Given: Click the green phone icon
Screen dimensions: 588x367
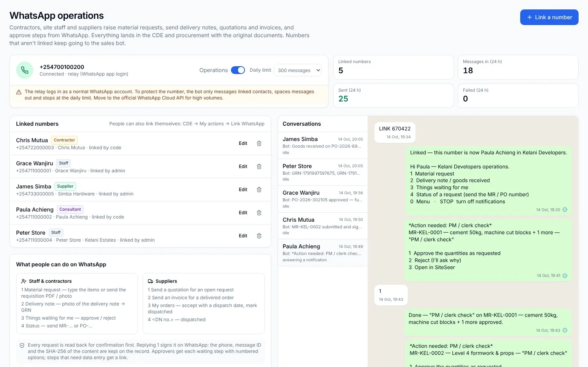Looking at the screenshot, I should [x=25, y=70].
